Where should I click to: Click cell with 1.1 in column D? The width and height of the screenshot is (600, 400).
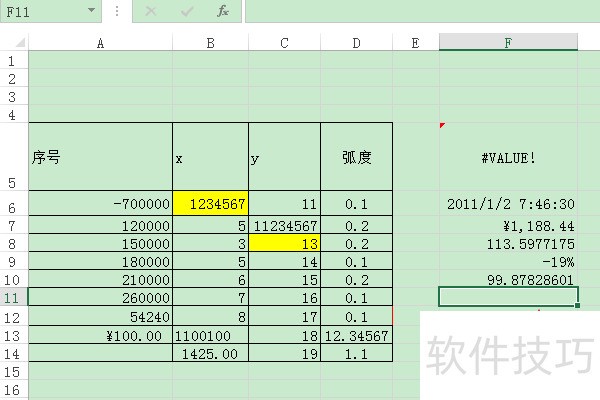(357, 353)
